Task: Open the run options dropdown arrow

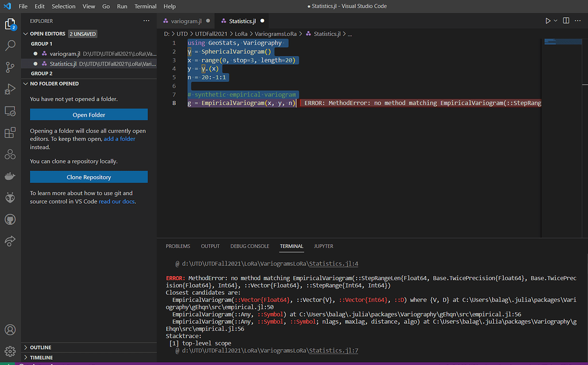Action: [x=556, y=21]
